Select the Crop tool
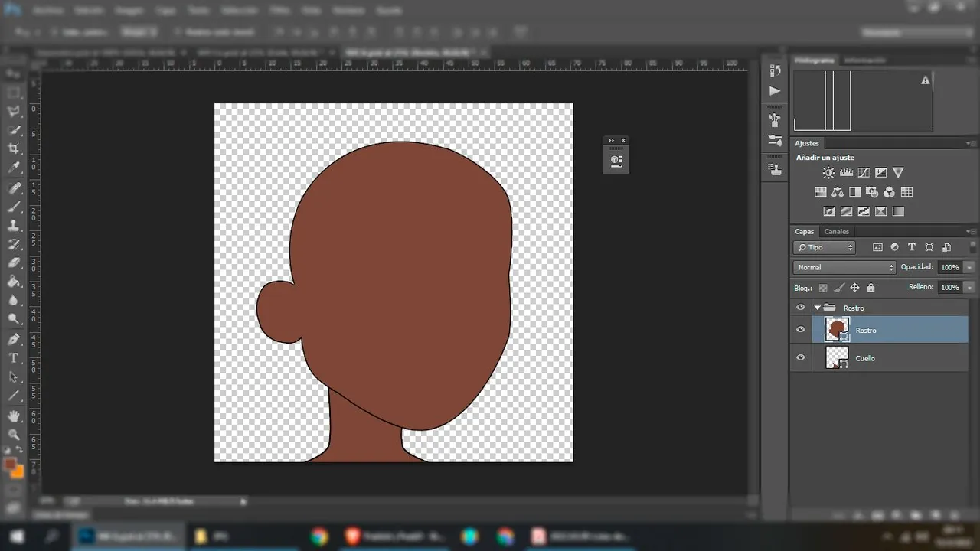 14,148
